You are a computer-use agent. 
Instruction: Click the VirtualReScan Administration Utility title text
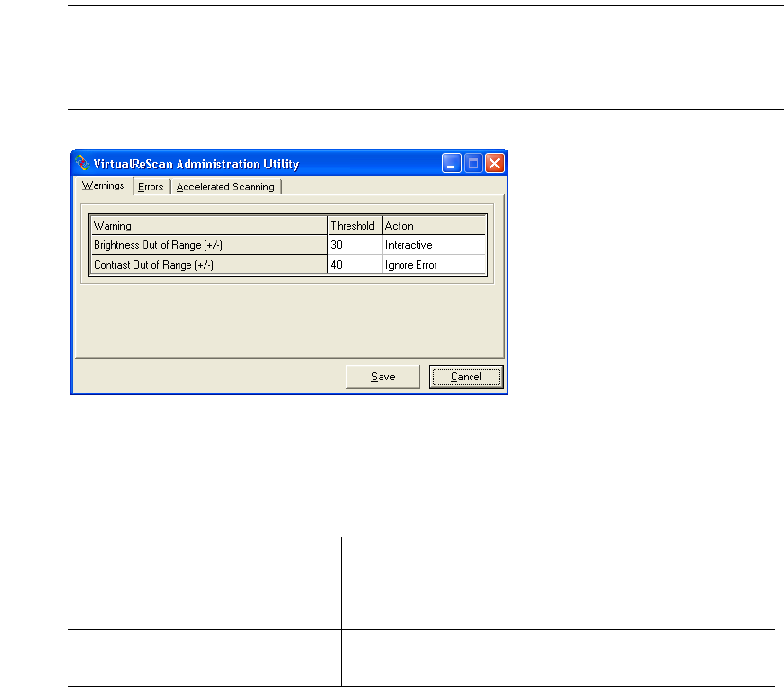click(197, 164)
